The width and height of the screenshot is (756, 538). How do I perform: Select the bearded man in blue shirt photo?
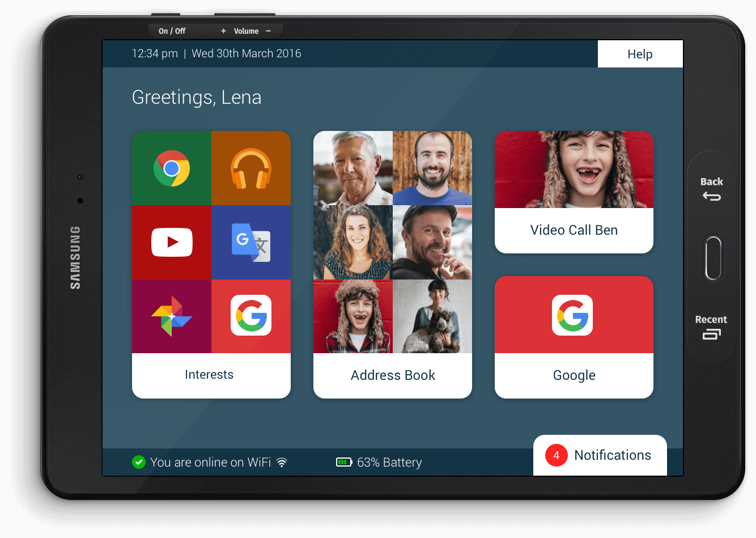pyautogui.click(x=432, y=168)
